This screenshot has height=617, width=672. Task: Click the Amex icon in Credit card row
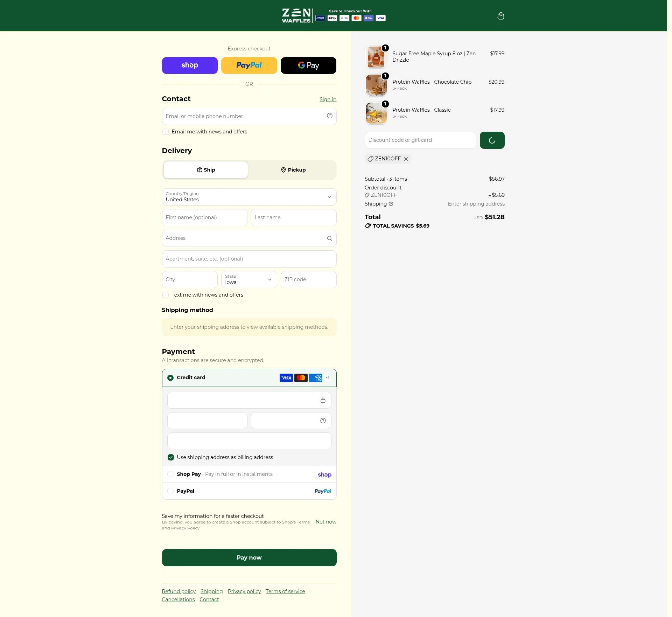[x=316, y=378]
